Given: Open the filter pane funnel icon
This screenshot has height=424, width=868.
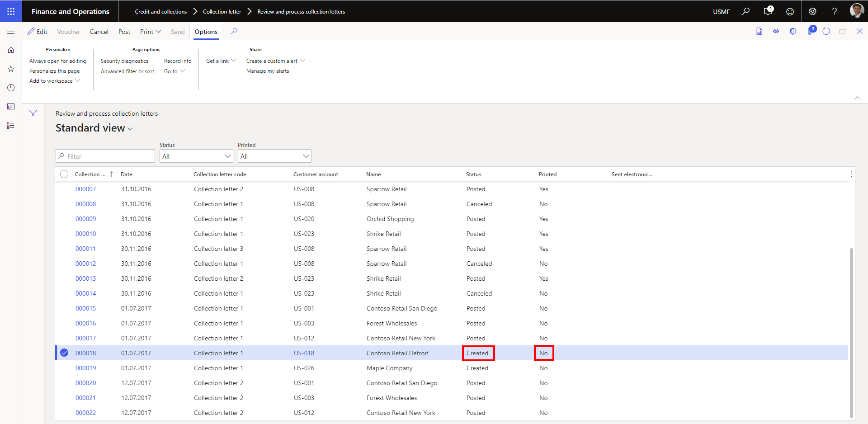Looking at the screenshot, I should point(33,113).
